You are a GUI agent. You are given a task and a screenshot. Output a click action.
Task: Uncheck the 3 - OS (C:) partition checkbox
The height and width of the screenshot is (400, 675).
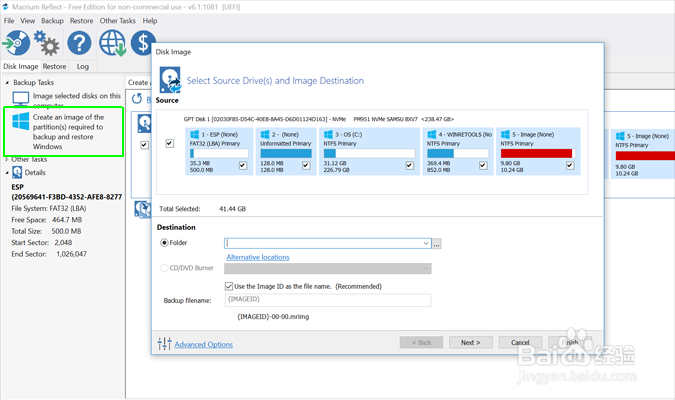pos(409,165)
